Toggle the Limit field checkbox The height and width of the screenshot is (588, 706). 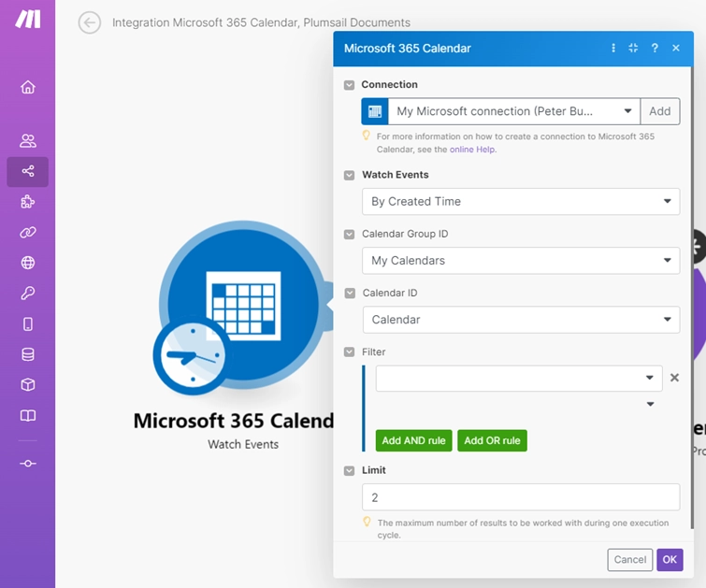(349, 470)
